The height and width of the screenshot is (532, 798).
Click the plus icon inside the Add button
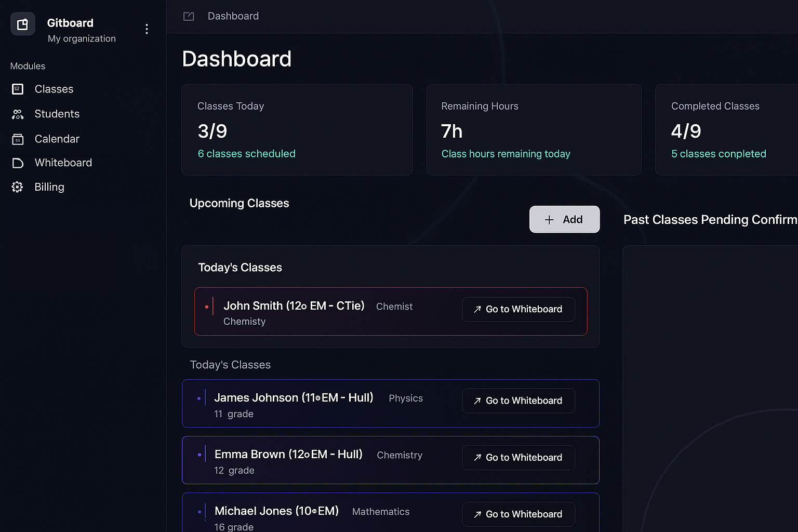(549, 219)
